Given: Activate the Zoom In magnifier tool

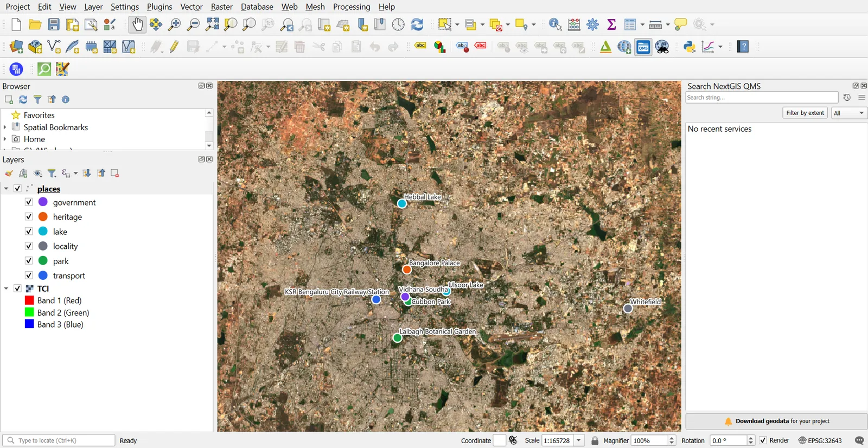Looking at the screenshot, I should pos(175,24).
